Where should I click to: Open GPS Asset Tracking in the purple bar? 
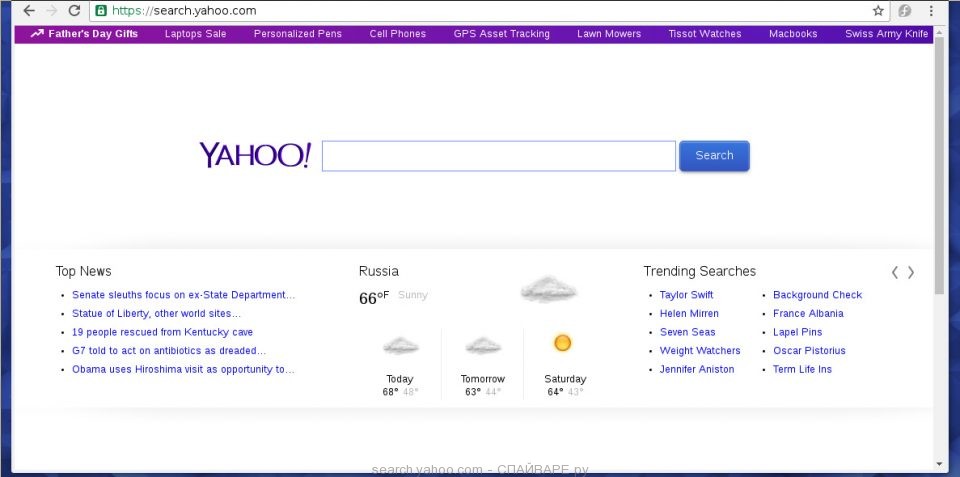click(x=501, y=34)
